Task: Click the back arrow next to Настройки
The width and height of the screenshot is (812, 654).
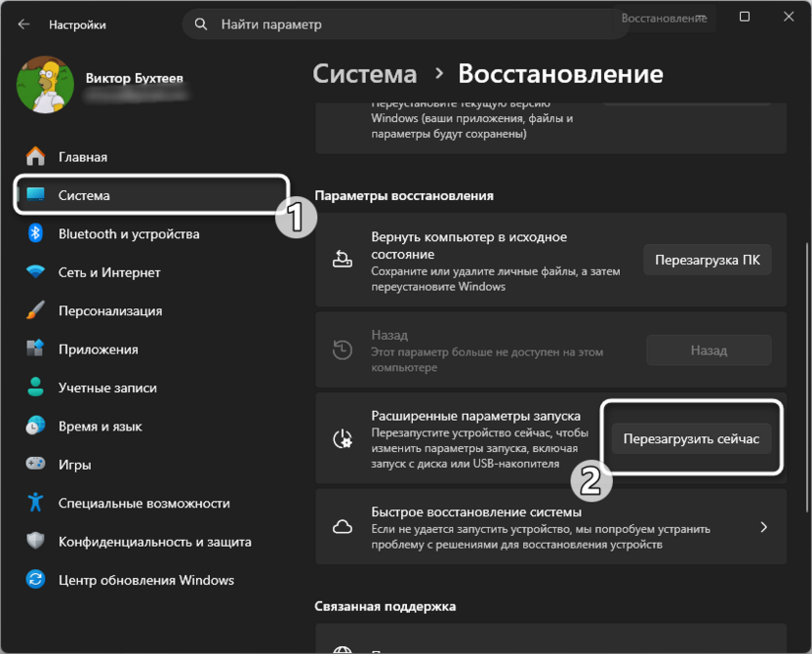Action: point(23,24)
